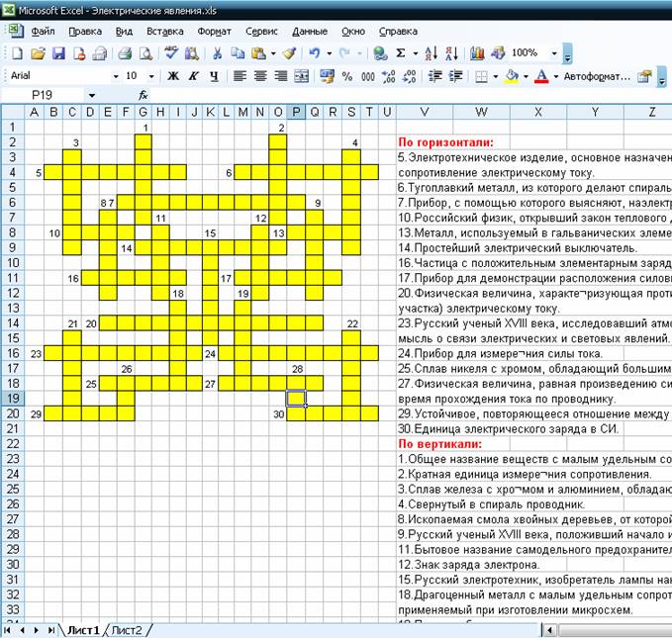Image resolution: width=672 pixels, height=638 pixels.
Task: Sort descending Z-A icon
Action: [x=451, y=53]
